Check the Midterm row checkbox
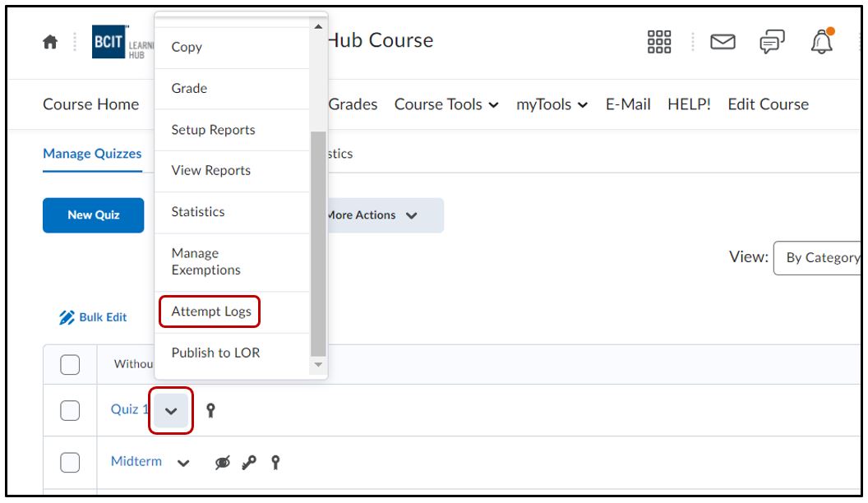This screenshot has width=868, height=503. pyautogui.click(x=70, y=463)
